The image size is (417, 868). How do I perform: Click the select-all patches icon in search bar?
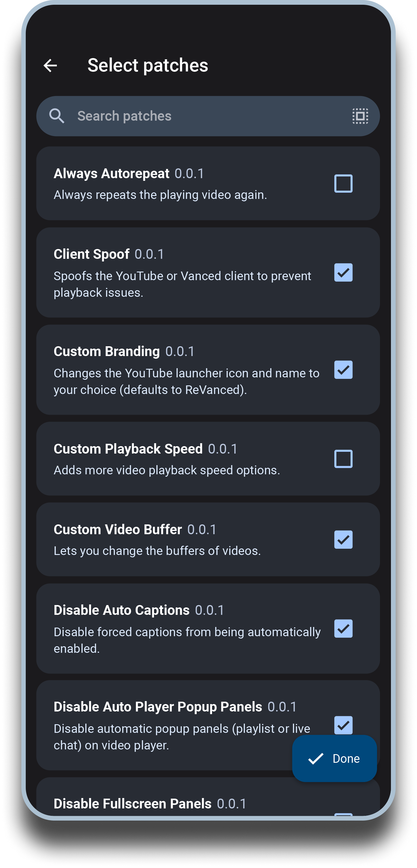[x=360, y=116]
